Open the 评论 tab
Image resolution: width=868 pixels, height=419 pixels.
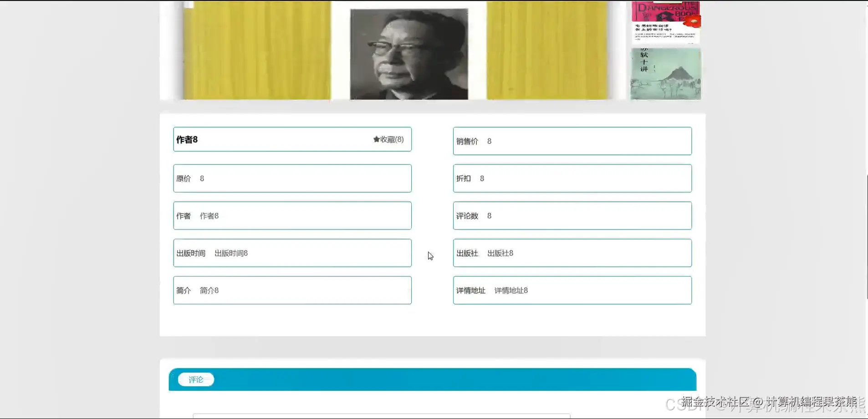coord(196,379)
